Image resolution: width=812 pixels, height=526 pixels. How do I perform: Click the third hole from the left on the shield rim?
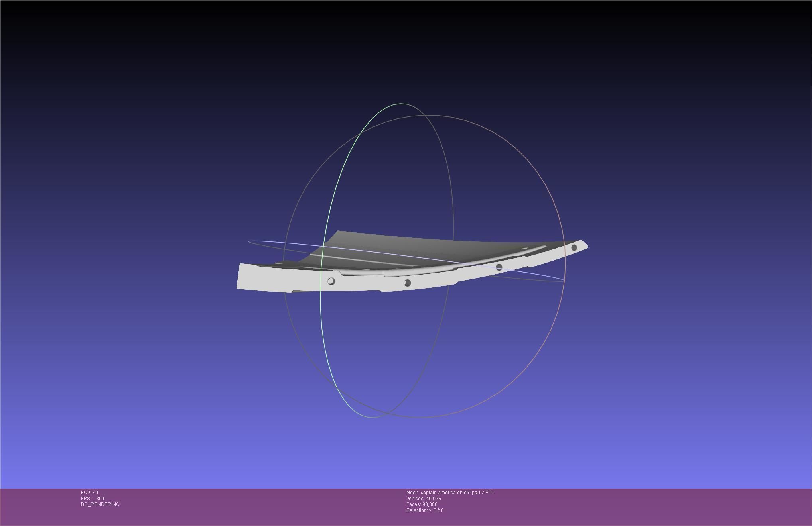(499, 267)
